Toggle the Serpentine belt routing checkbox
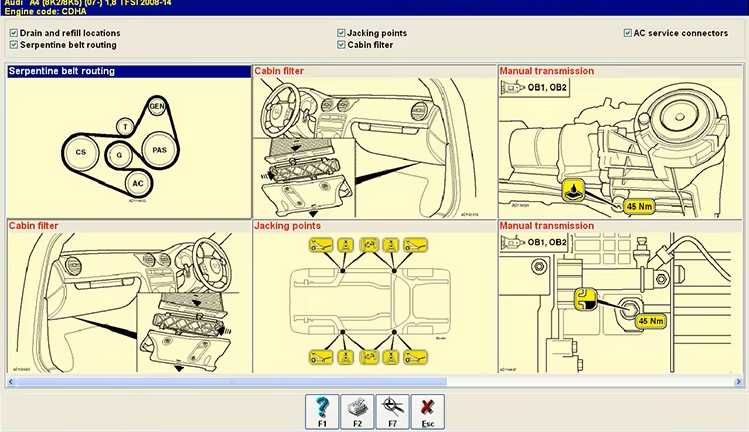Screen dimensions: 749x432 [14, 45]
